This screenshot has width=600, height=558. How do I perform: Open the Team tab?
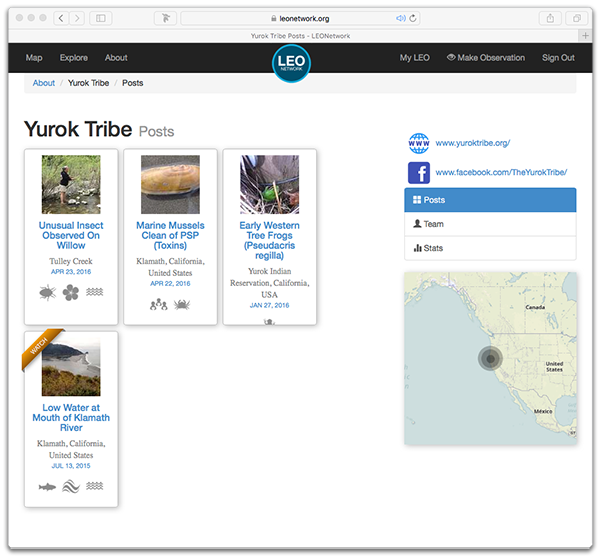[490, 224]
